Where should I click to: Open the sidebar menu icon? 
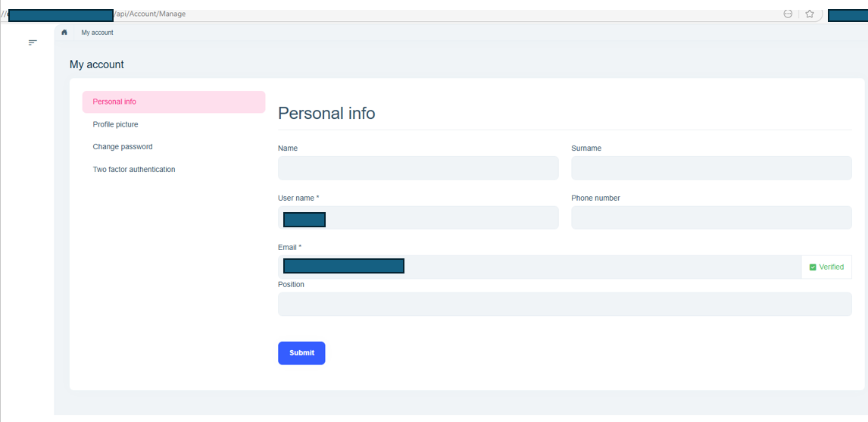pyautogui.click(x=33, y=42)
